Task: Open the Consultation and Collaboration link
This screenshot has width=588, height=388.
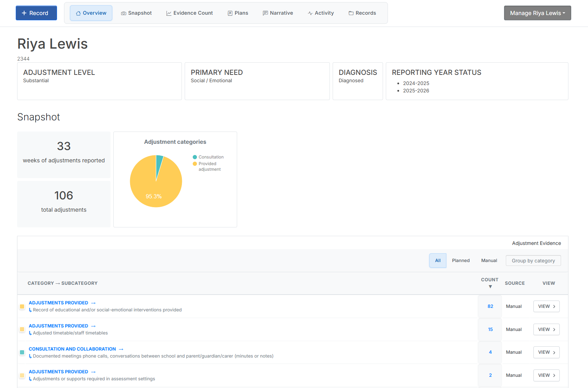Action: [x=72, y=349]
